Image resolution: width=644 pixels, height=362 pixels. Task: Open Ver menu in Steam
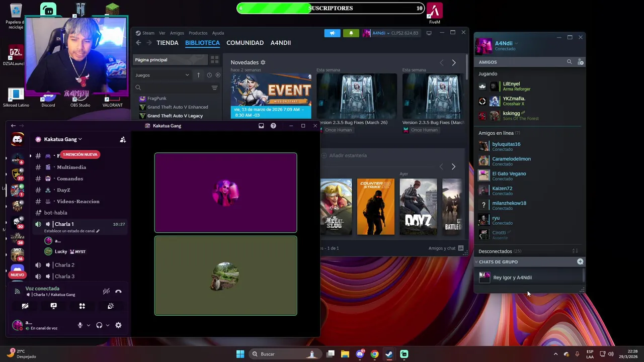point(162,33)
